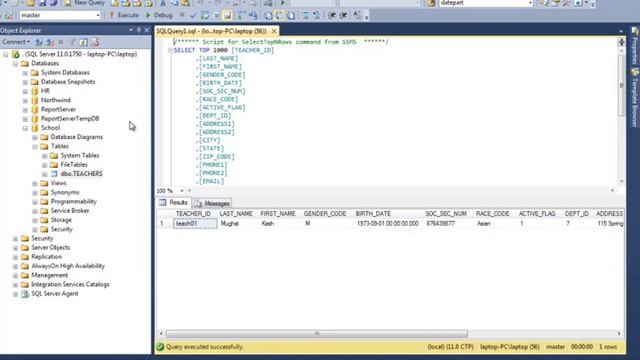Click the results horizontal scrollbar
The image size is (640, 360).
[x=317, y=334]
